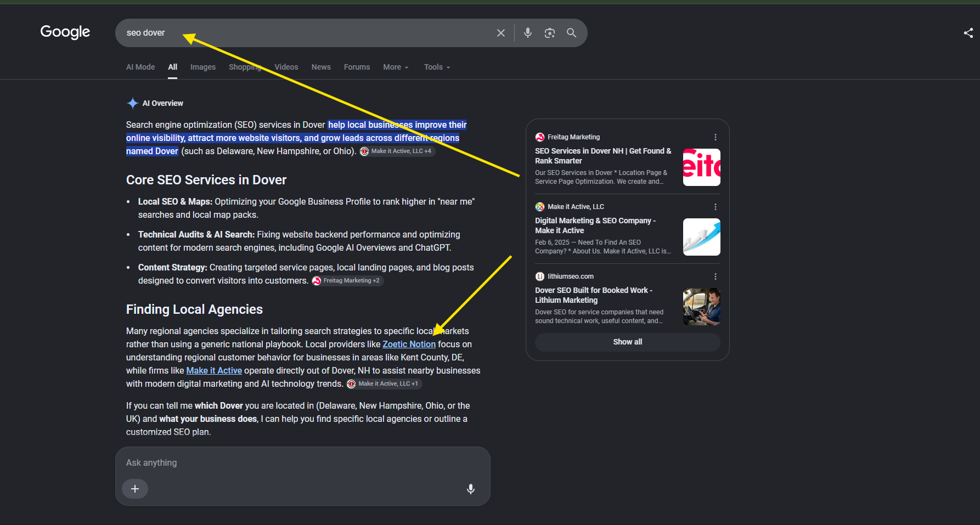Open the 'Make it Active, LLC +1' citation chip
This screenshot has height=525, width=980.
[384, 384]
